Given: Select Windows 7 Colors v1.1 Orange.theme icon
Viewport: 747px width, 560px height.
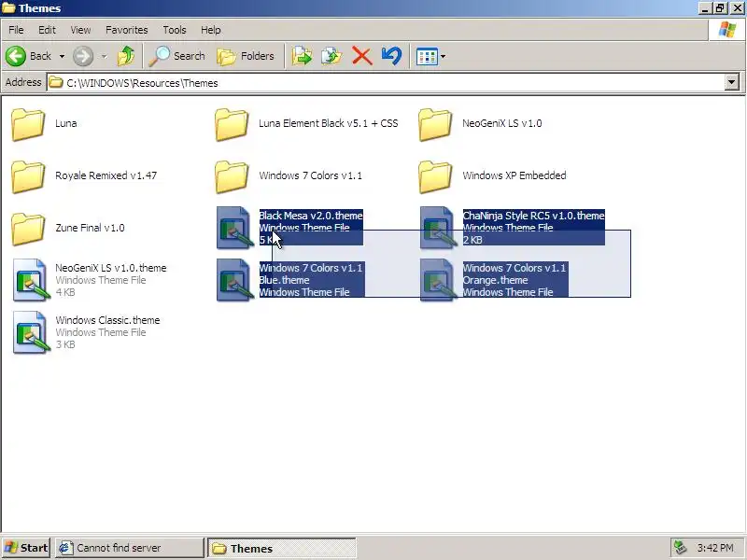Looking at the screenshot, I should (437, 280).
